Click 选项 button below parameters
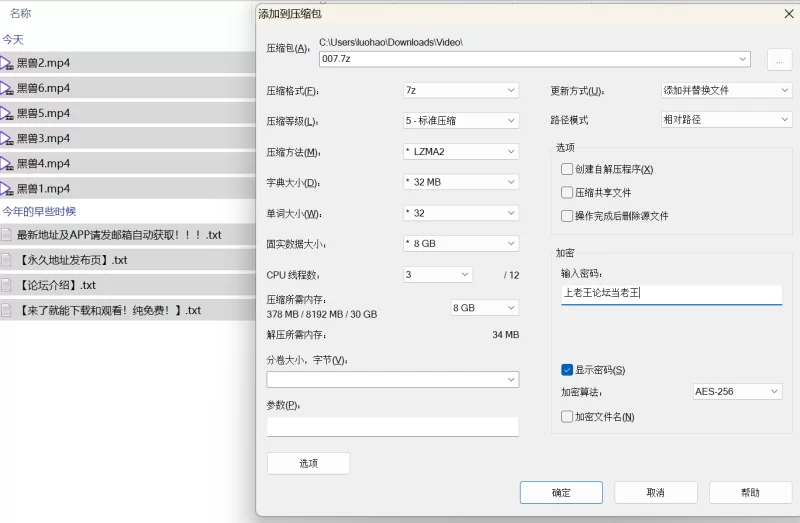Image resolution: width=800 pixels, height=523 pixels. [x=308, y=463]
